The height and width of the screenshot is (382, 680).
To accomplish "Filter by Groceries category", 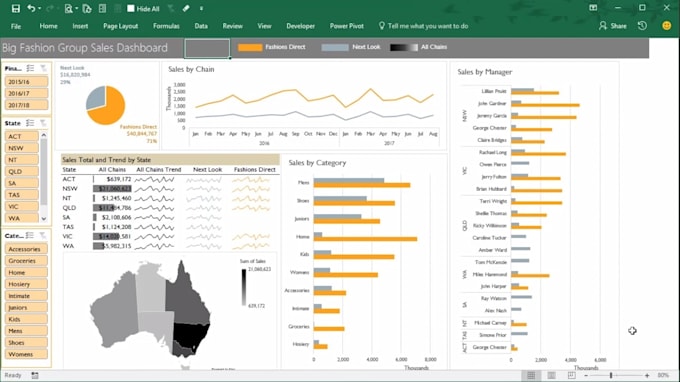I will pos(26,261).
